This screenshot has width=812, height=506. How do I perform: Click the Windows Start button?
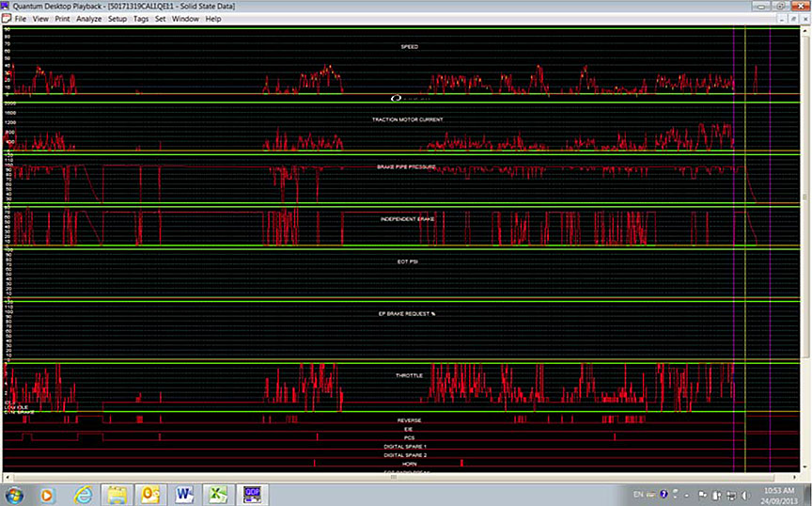[14, 494]
